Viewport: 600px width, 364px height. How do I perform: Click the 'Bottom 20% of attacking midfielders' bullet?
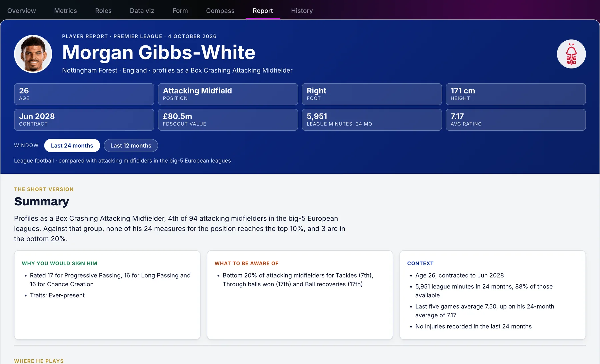point(298,280)
